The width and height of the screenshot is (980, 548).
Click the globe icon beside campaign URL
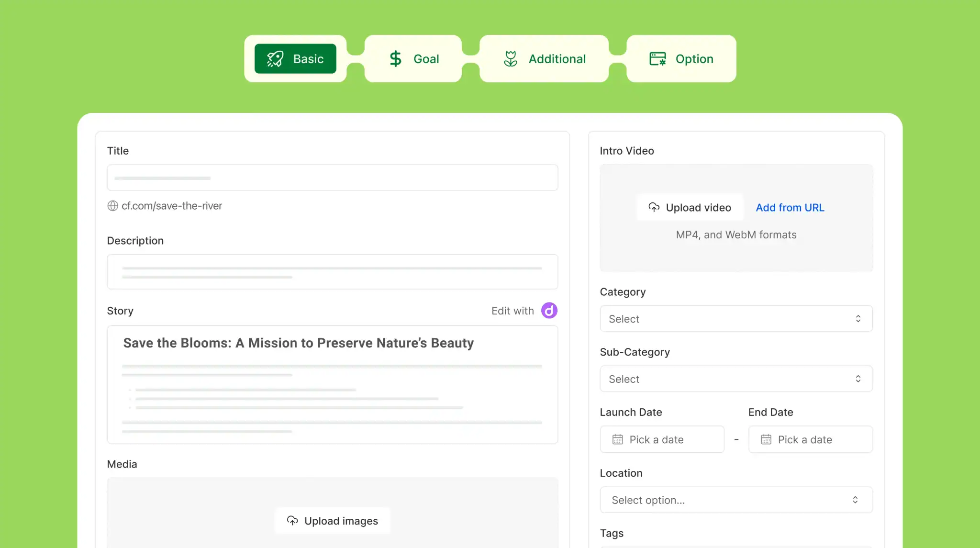coord(113,206)
